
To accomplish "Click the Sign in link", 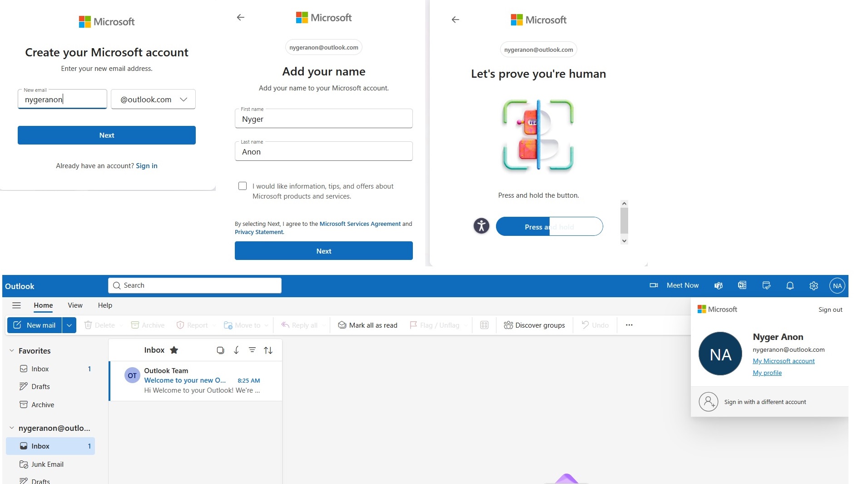I will click(147, 166).
